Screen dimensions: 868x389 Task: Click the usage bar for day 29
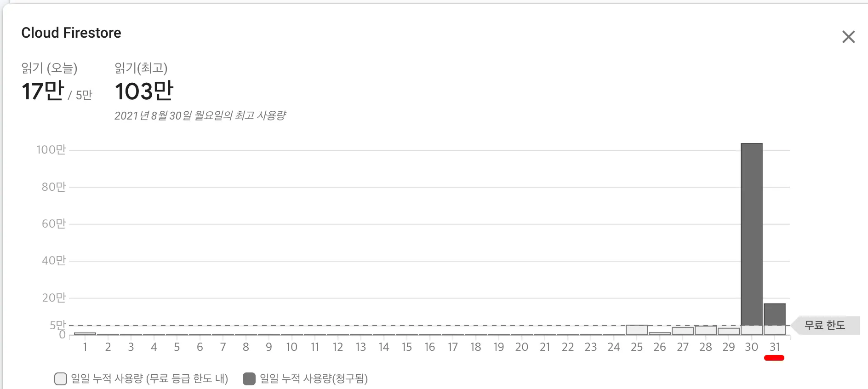(729, 331)
